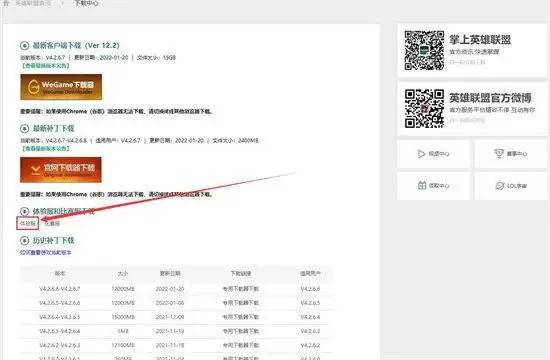Screen dimensions: 550x360
Task: Select the V4.2.6.3-V4.2.6.4 version cell
Action: [60, 331]
